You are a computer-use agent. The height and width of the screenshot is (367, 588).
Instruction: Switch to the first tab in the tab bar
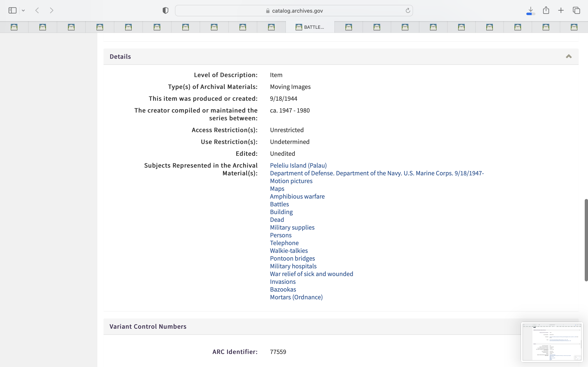(14, 27)
